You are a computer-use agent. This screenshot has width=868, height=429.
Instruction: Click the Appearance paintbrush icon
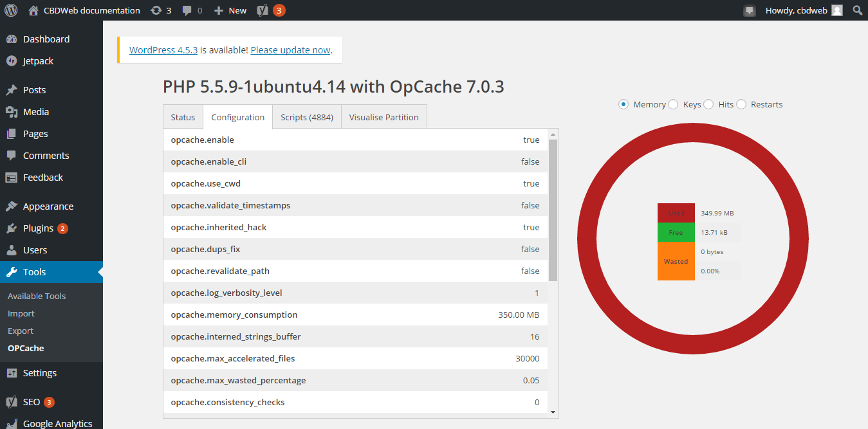[x=12, y=206]
